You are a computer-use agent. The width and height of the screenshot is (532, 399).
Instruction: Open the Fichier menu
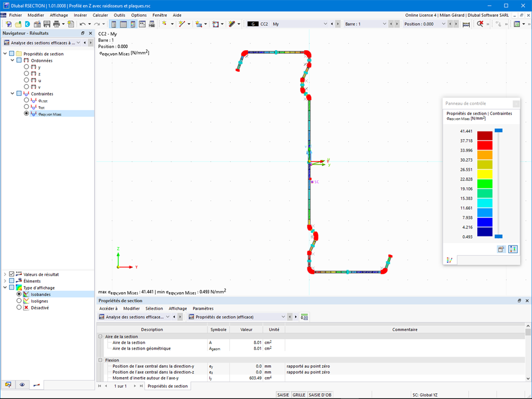[x=16, y=15]
